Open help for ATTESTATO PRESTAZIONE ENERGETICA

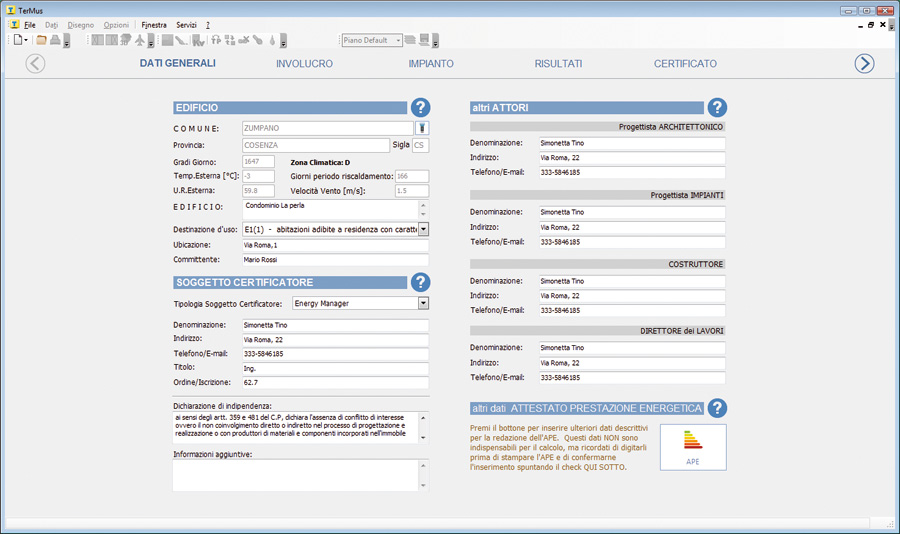717,408
